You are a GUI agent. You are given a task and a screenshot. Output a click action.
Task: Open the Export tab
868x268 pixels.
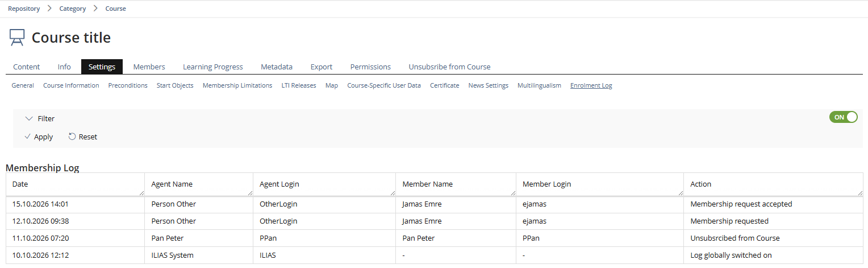point(322,67)
